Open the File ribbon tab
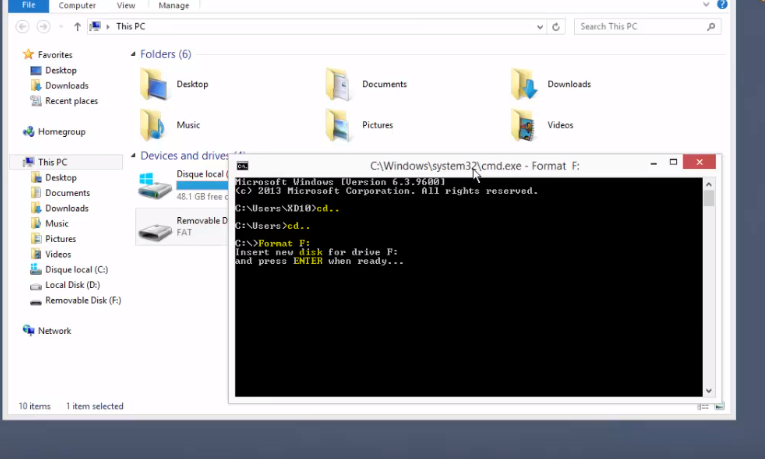Image resolution: width=765 pixels, height=459 pixels. pos(28,5)
